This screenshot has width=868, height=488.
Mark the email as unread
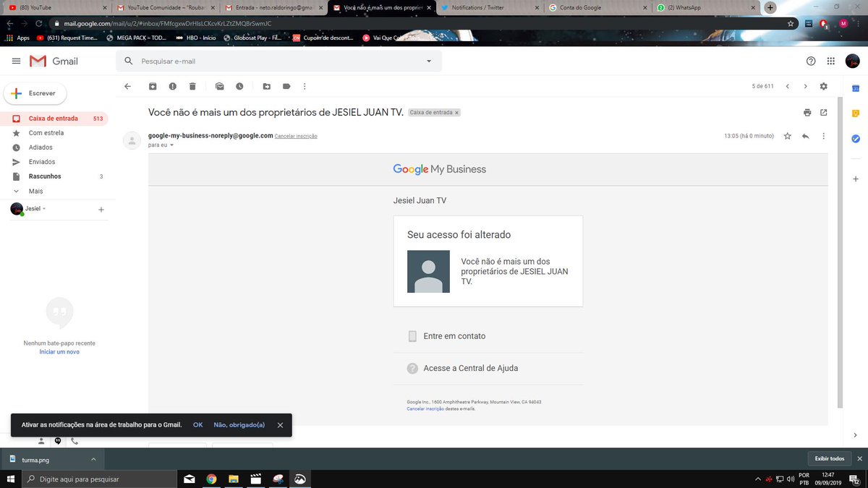pyautogui.click(x=220, y=86)
